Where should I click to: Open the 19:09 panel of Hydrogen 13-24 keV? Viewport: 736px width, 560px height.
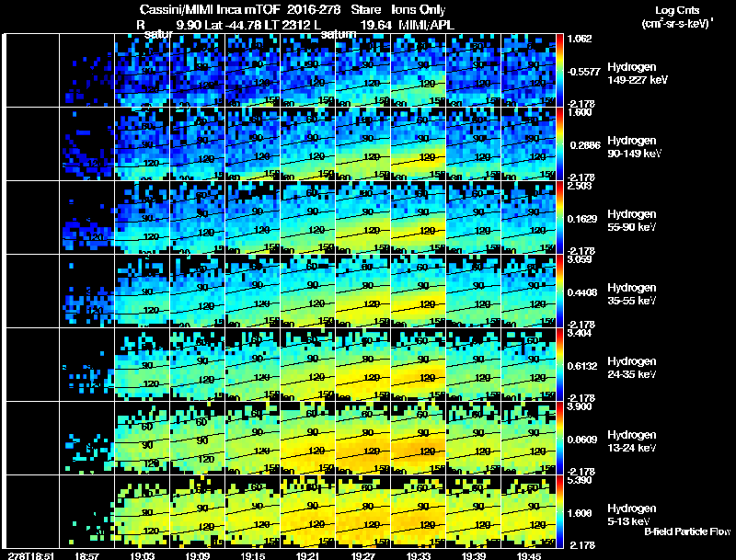point(198,438)
